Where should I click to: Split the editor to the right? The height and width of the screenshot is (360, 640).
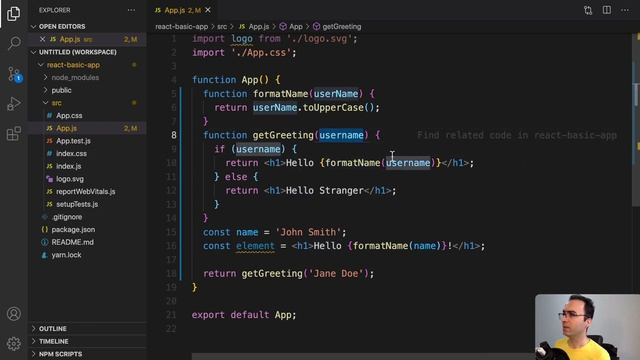coord(607,10)
